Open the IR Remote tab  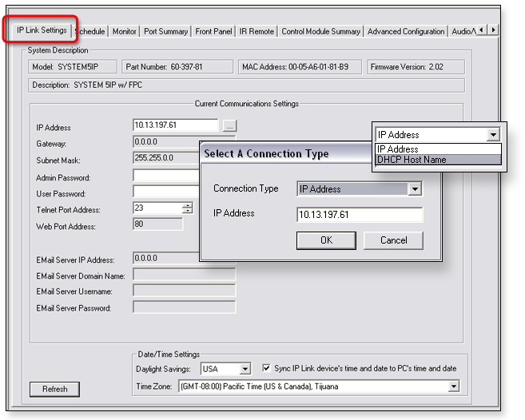(256, 32)
